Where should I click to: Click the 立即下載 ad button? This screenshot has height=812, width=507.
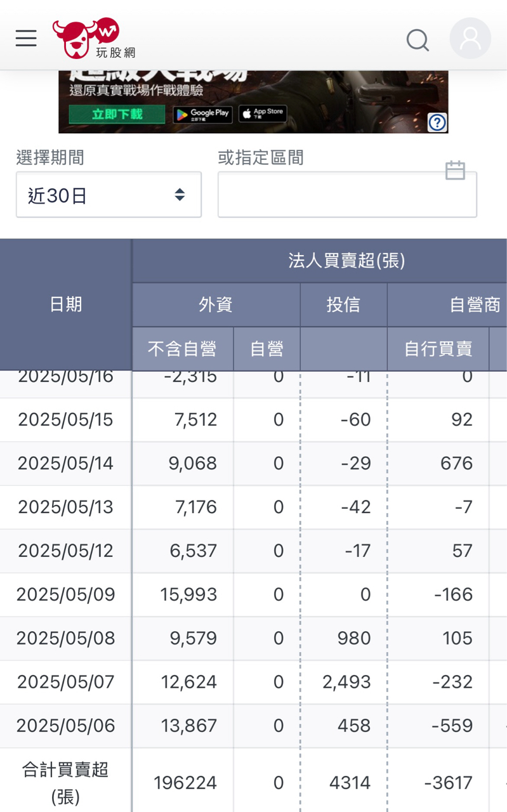pos(117,114)
